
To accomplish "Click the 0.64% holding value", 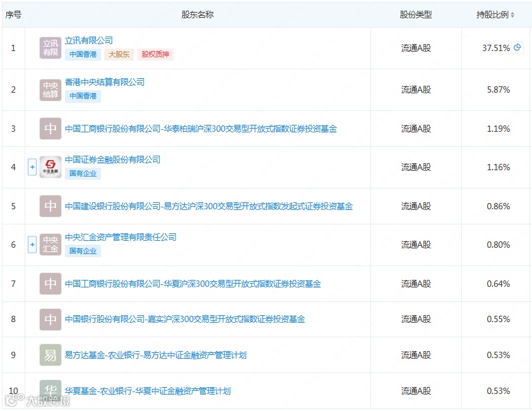I will point(499,284).
